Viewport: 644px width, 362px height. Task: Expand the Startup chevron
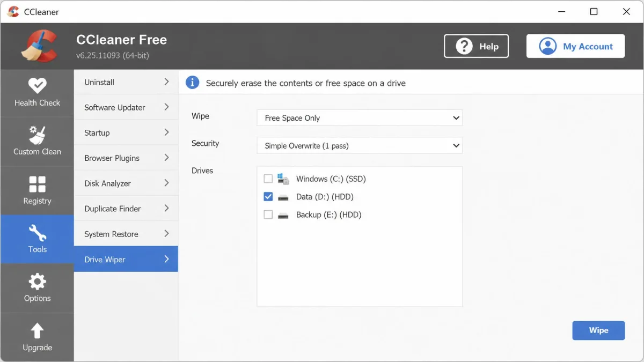(x=166, y=132)
